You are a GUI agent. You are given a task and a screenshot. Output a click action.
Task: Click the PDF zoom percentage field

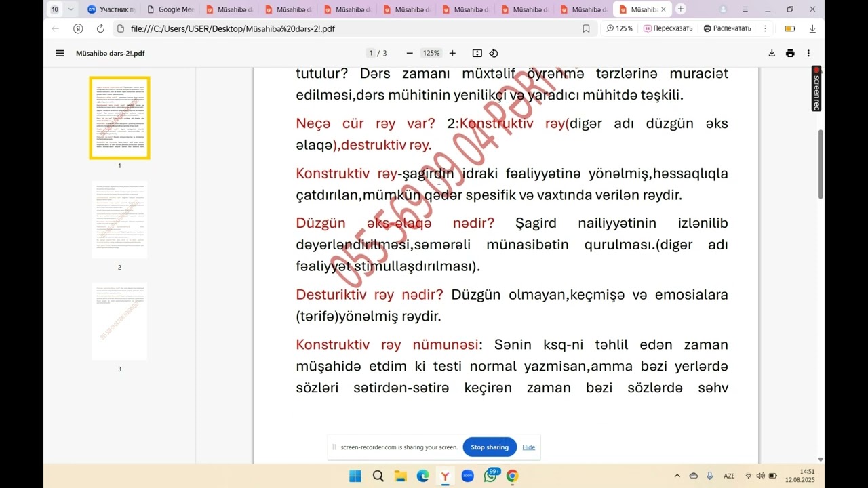(x=431, y=53)
